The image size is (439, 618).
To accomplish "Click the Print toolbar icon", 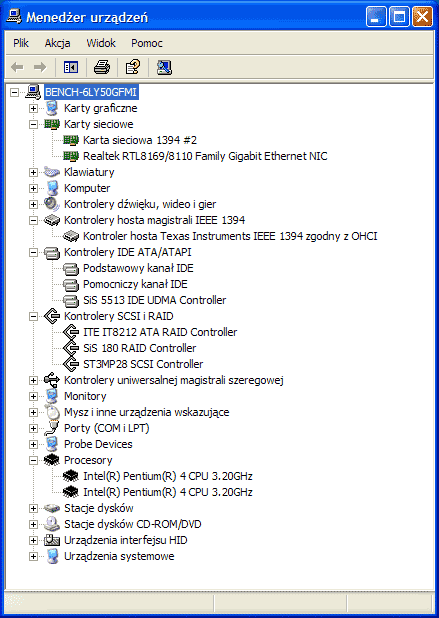I will pos(102,67).
